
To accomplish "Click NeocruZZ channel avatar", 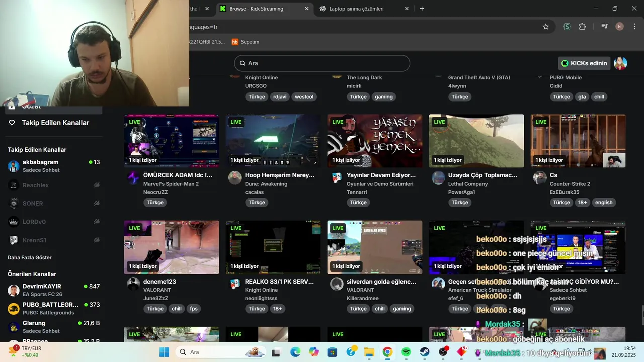I will point(133,177).
